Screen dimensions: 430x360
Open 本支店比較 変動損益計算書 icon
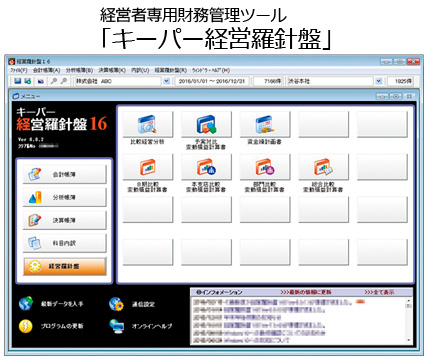click(206, 167)
